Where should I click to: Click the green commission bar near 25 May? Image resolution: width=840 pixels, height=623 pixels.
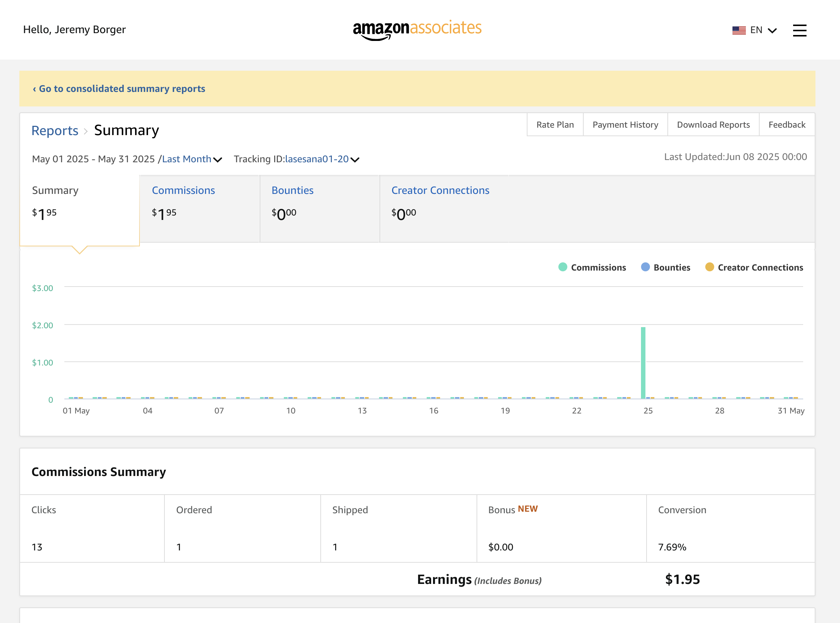point(643,363)
